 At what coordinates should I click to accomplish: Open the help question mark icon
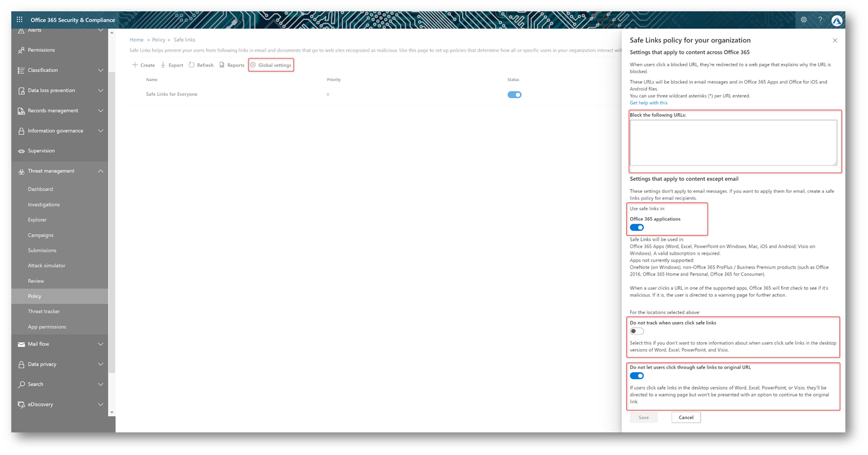pyautogui.click(x=820, y=20)
